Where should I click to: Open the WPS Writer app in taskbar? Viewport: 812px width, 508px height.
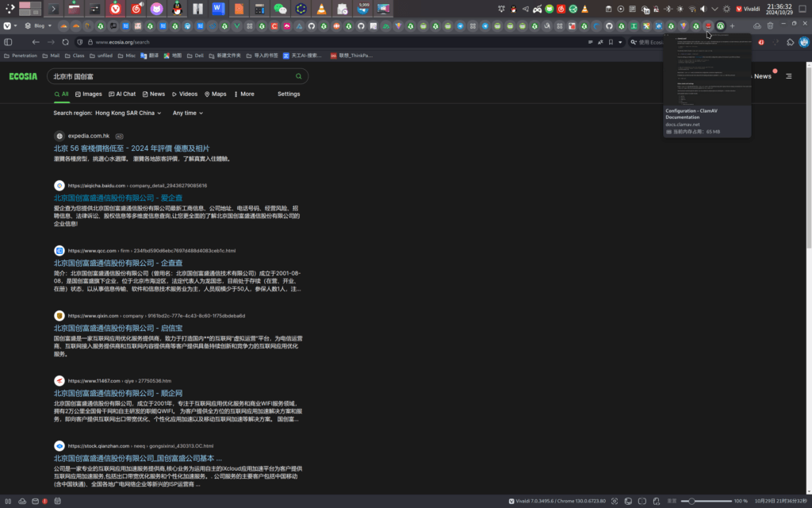tap(218, 9)
